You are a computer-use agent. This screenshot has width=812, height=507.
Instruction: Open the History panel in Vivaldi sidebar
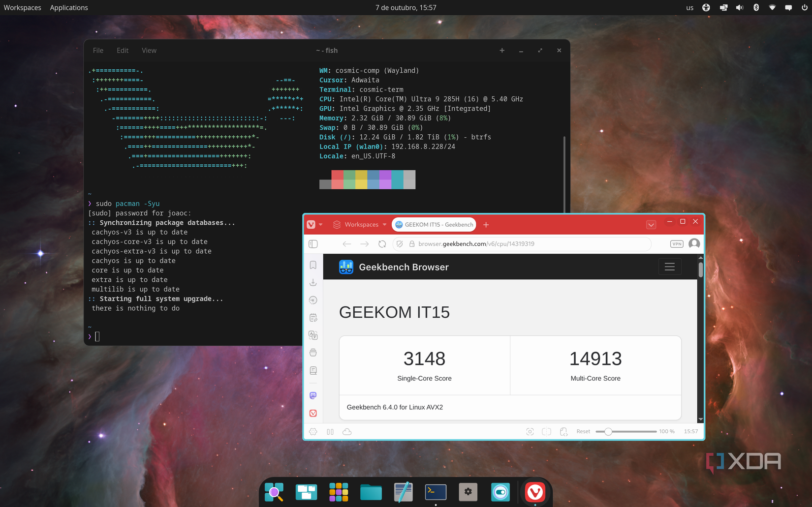coord(313,299)
